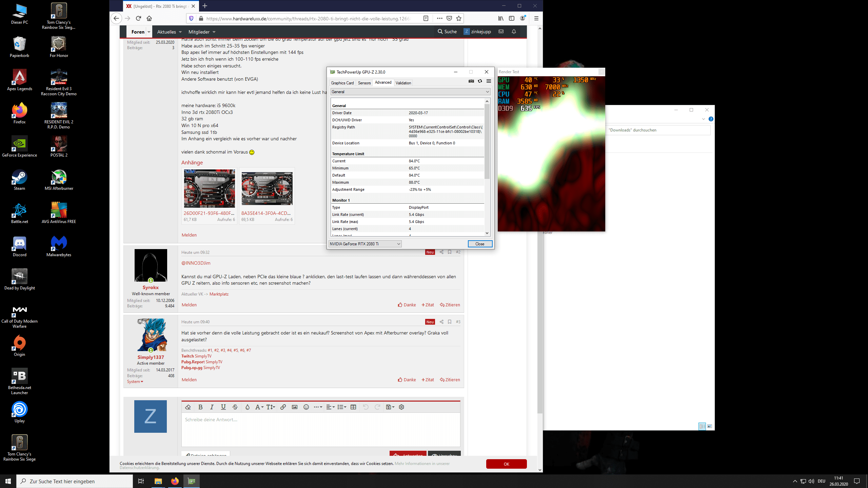Open first attachment thumbnail 26D00F21

point(209,188)
